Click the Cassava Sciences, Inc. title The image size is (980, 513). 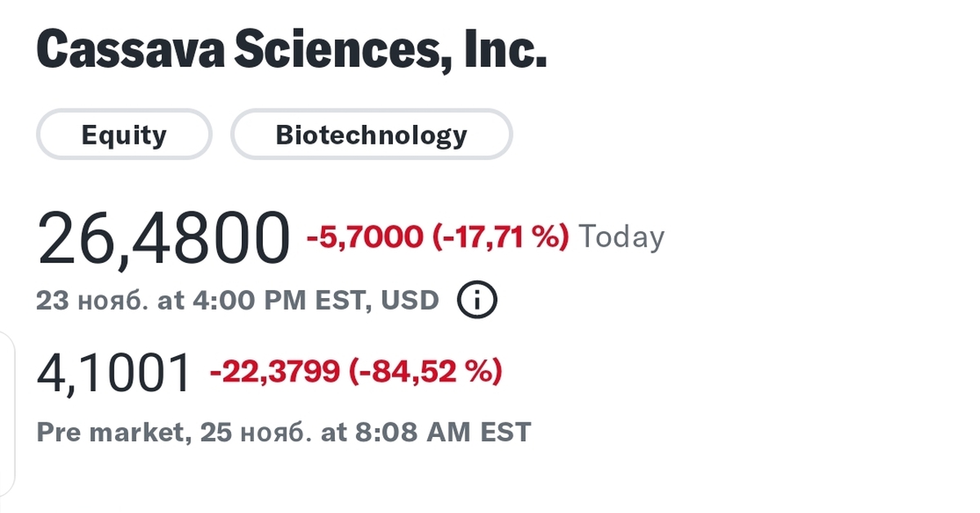292,51
